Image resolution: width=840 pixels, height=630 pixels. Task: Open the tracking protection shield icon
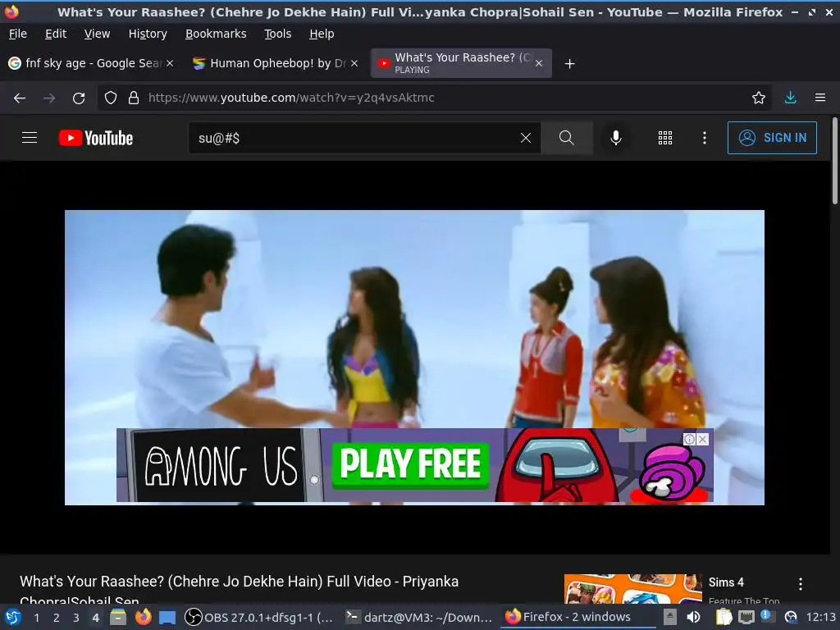pyautogui.click(x=111, y=98)
